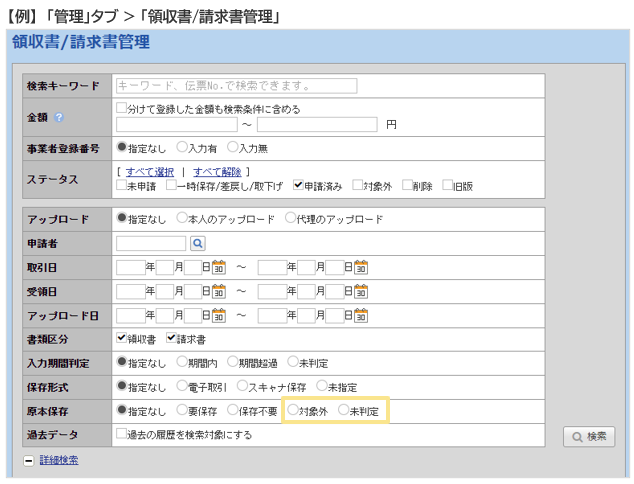Select 電子取引 radio for 保存形式
This screenshot has width=634, height=484.
[x=182, y=387]
